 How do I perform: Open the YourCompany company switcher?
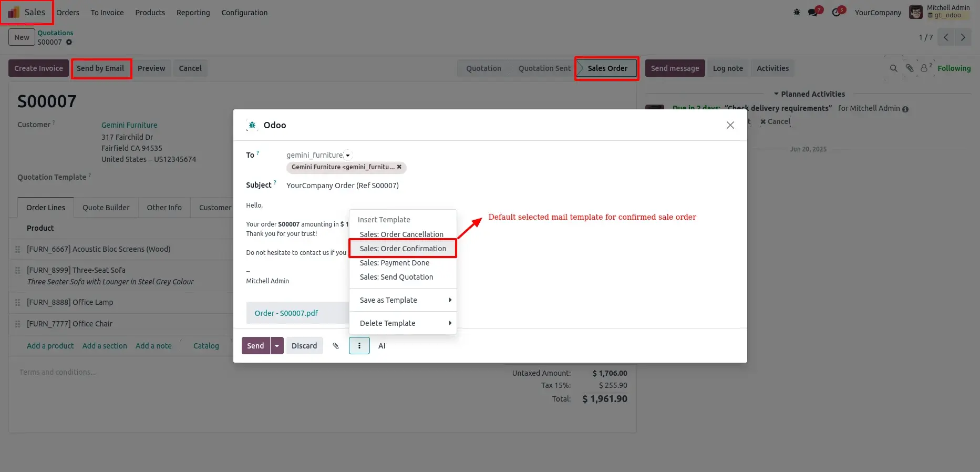[878, 13]
